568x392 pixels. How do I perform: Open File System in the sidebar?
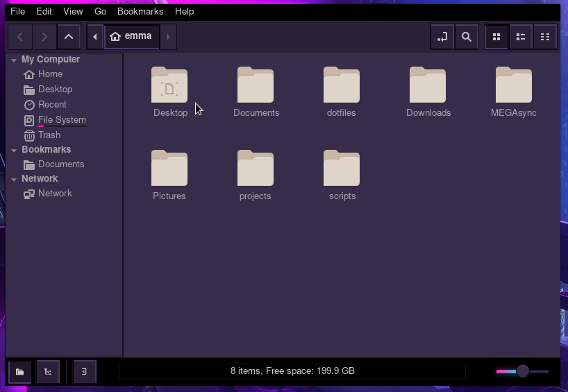tap(64, 120)
